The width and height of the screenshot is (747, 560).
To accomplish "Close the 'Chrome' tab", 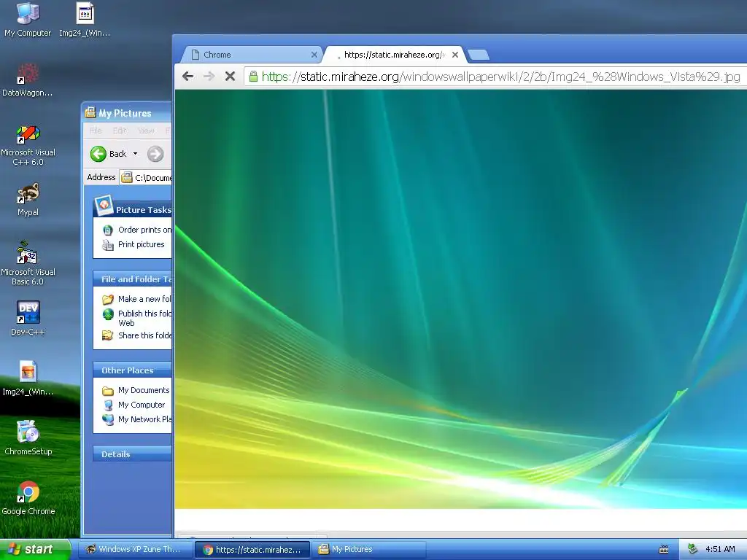I will coord(314,55).
